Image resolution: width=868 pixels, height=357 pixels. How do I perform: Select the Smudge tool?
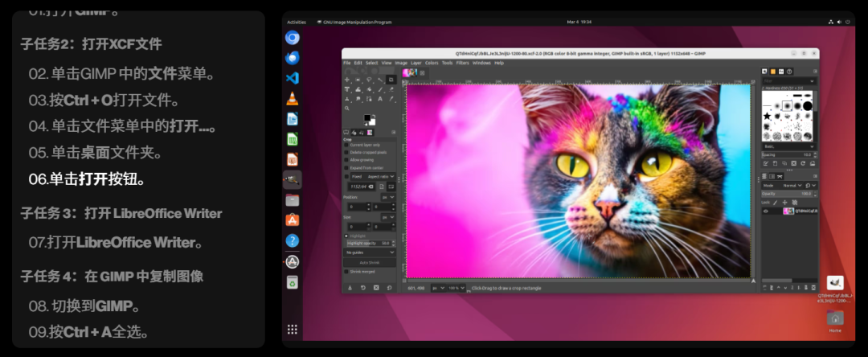[x=358, y=99]
